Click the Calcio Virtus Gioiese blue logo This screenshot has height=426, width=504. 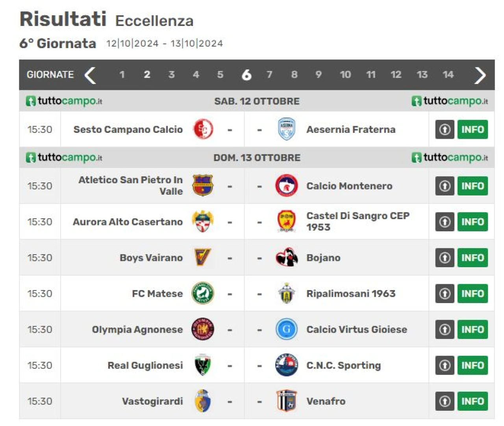[x=286, y=329]
